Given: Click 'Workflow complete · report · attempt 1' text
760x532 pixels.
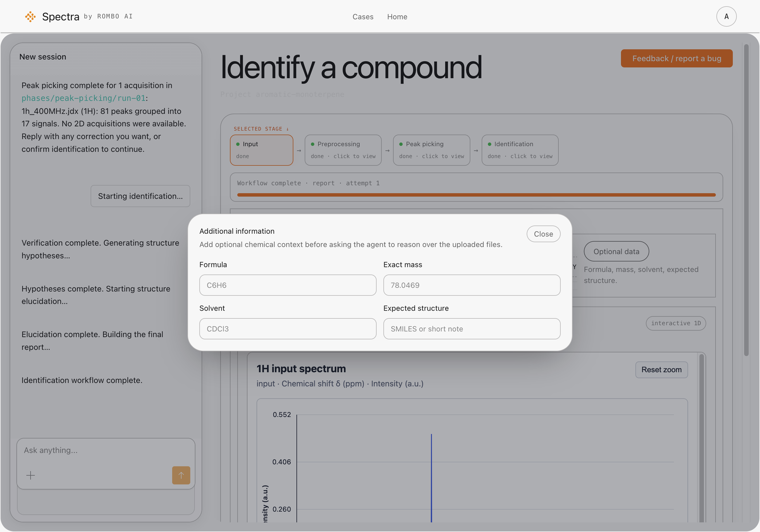Looking at the screenshot, I should pyautogui.click(x=308, y=183).
